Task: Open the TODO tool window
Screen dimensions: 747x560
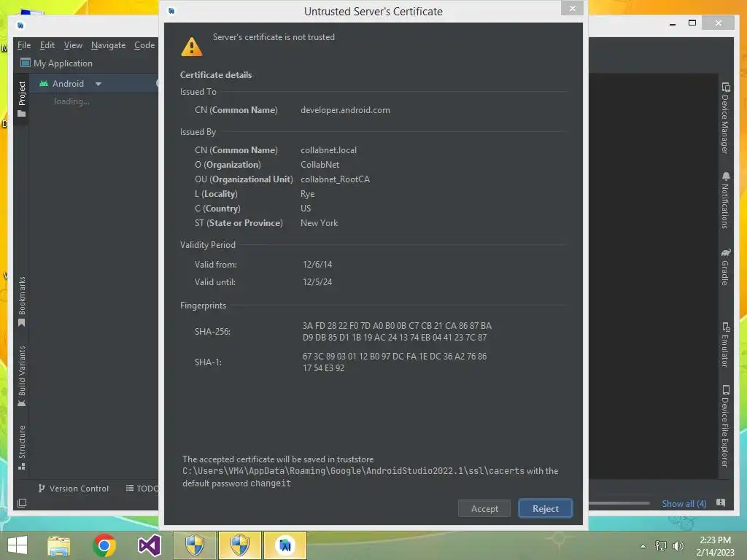Action: tap(142, 489)
